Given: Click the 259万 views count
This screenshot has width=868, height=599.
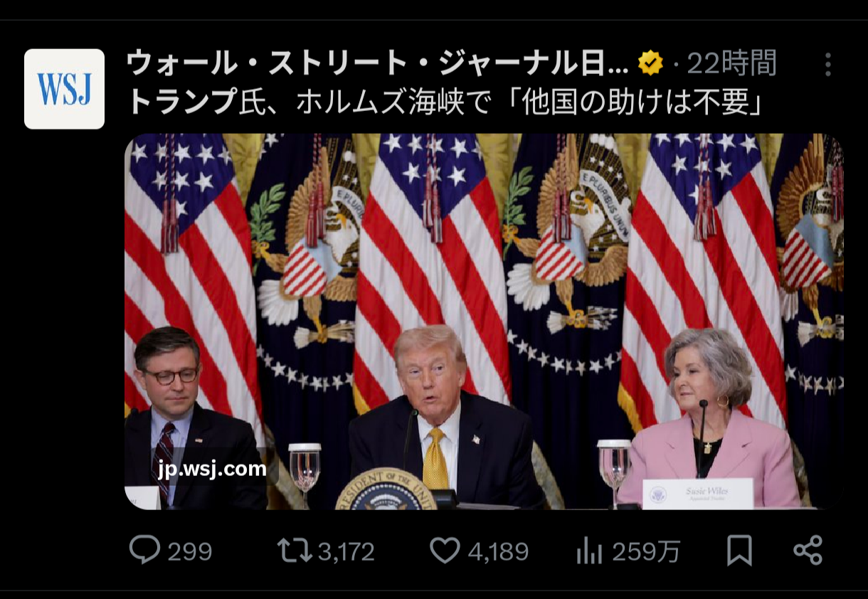Looking at the screenshot, I should 646,551.
